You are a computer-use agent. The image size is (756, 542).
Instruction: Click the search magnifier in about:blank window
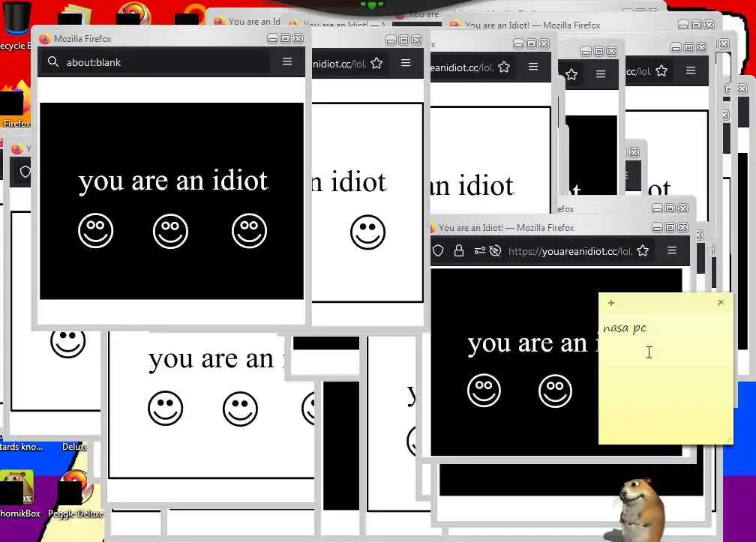[53, 61]
